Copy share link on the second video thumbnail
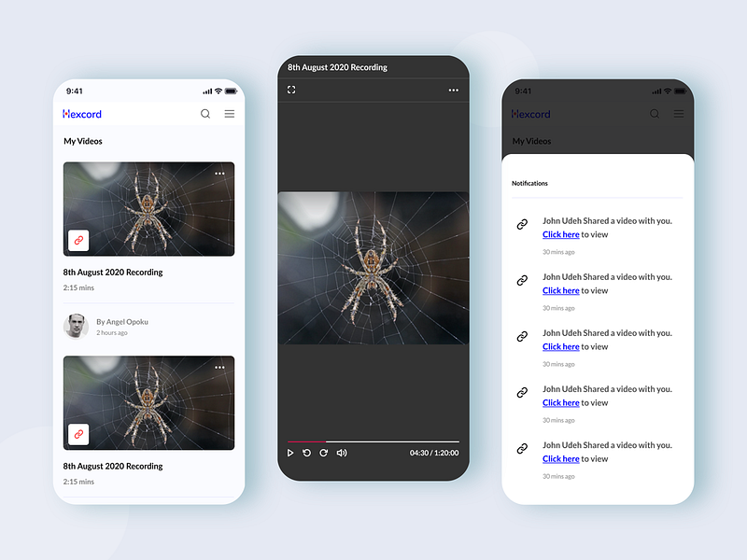This screenshot has width=747, height=560. pyautogui.click(x=78, y=434)
